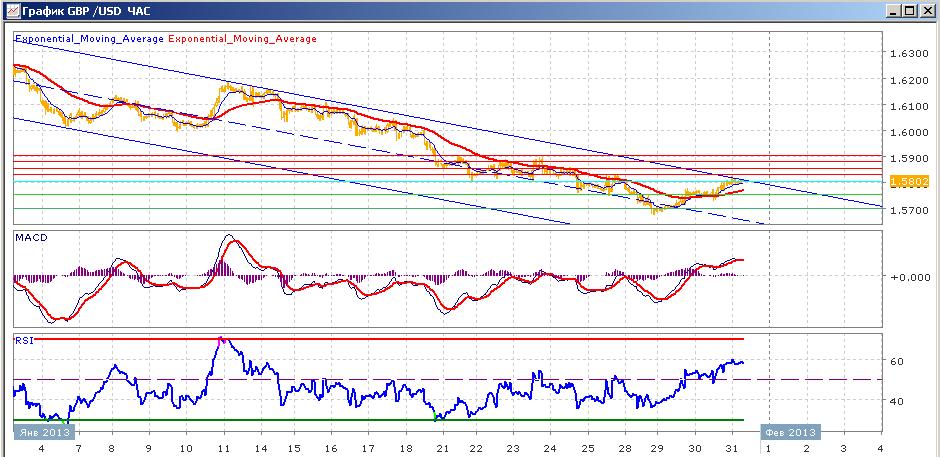
Task: Click date 16 on the time axis
Action: [333, 449]
